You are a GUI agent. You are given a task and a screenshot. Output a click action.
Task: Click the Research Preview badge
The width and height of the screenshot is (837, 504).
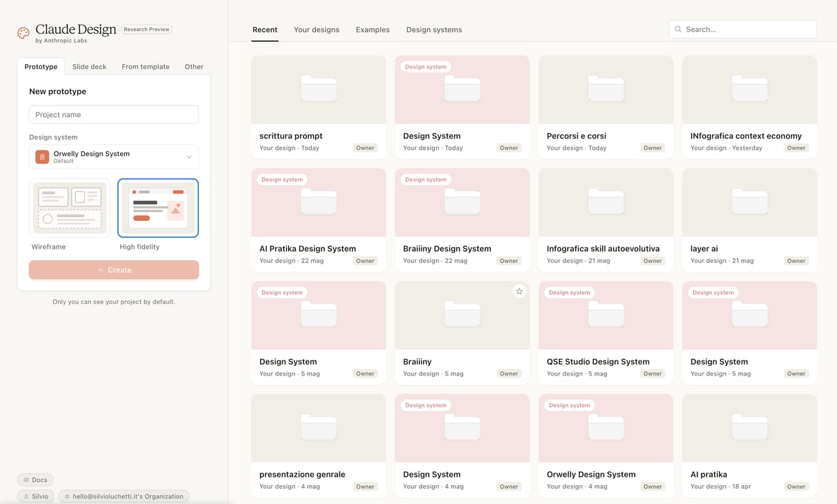[146, 29]
